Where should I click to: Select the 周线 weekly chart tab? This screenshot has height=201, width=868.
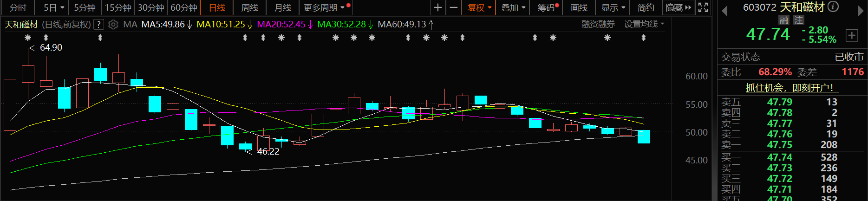click(249, 7)
